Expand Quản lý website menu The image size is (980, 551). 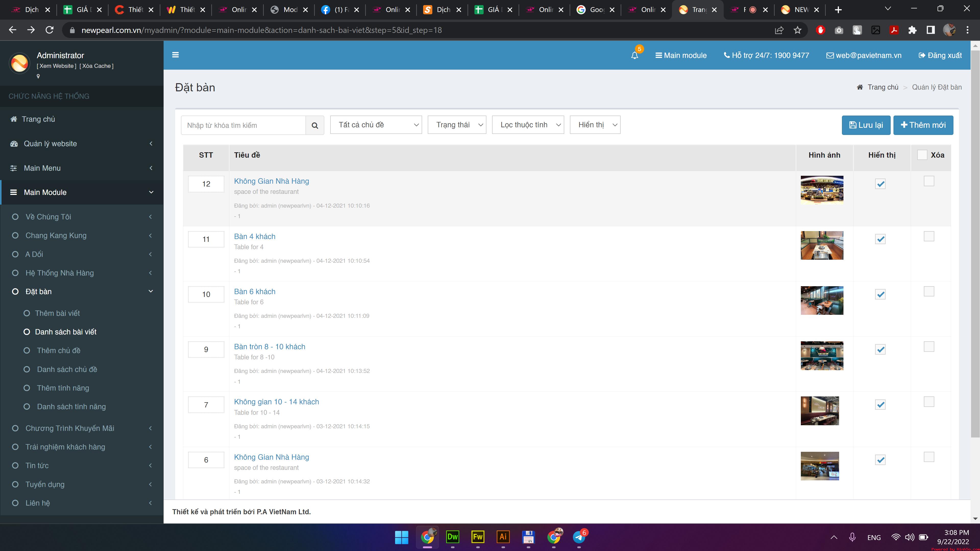[82, 143]
